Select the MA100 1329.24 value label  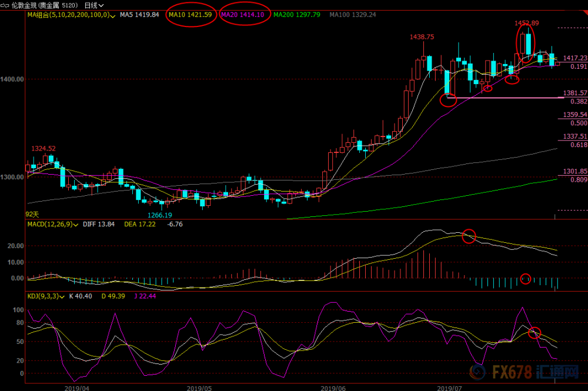pyautogui.click(x=352, y=15)
